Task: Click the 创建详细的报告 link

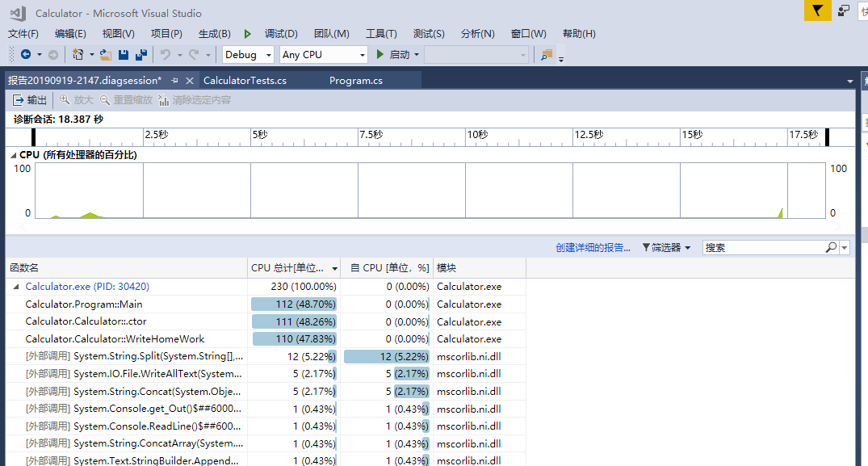Action: coord(593,247)
